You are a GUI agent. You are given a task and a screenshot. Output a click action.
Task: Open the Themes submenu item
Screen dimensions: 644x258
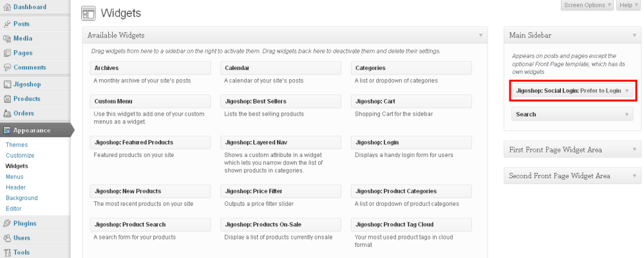pos(17,145)
